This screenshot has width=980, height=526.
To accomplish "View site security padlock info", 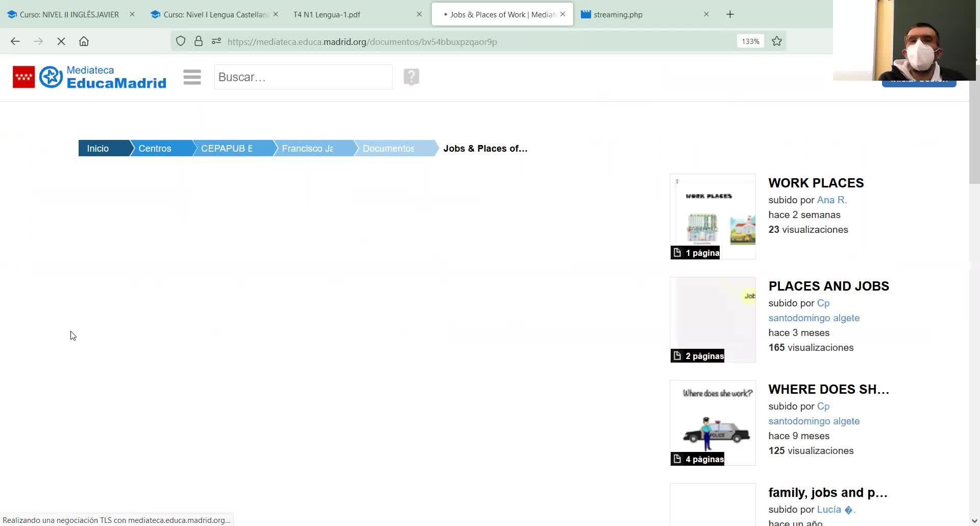I will tap(199, 41).
